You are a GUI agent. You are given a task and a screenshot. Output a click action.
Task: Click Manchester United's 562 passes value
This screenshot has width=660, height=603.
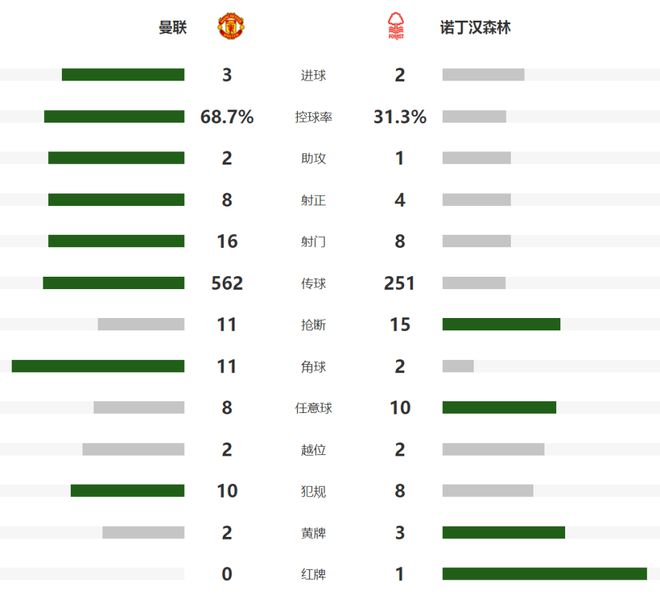227,283
